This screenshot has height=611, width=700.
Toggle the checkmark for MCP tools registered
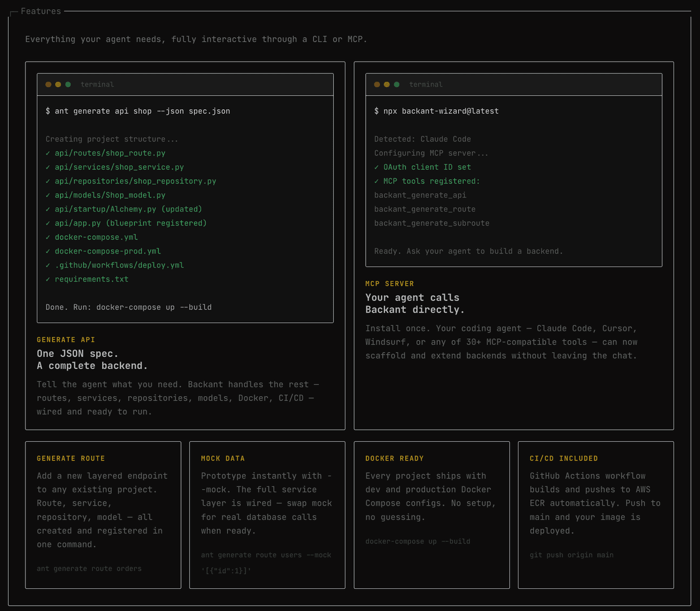[x=376, y=181]
